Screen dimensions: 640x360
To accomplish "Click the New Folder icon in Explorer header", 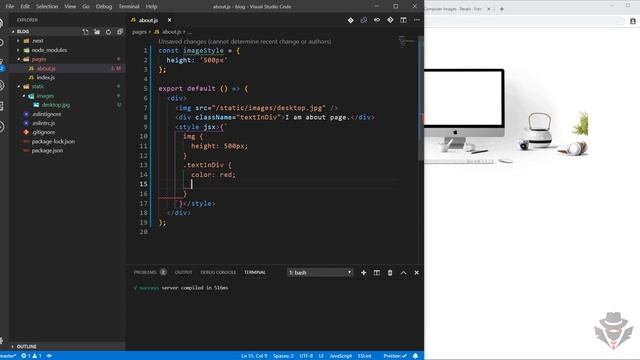I will (x=97, y=31).
